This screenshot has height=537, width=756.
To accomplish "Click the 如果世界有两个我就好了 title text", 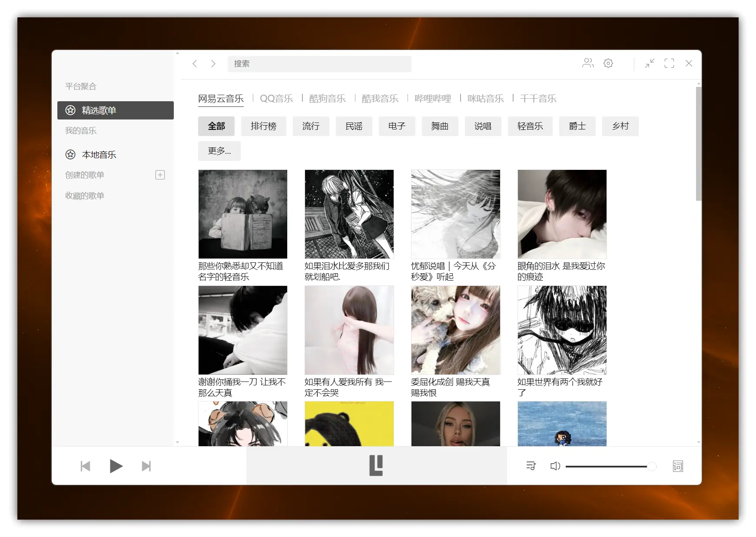I will coord(560,387).
